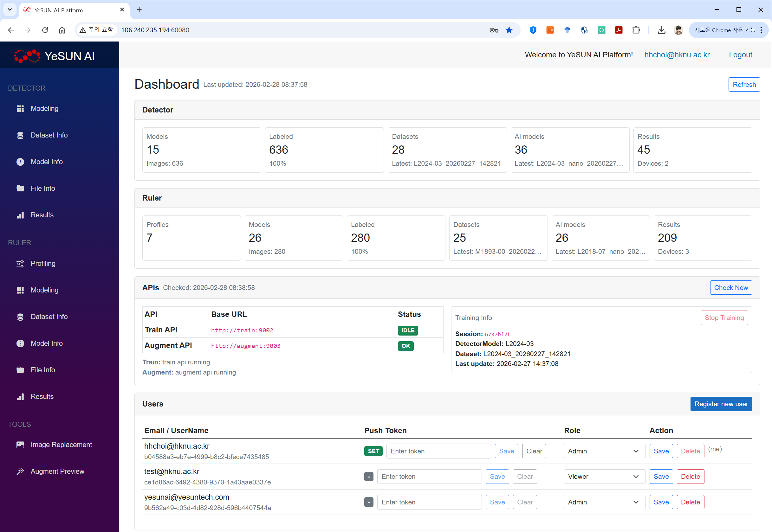Click Ruler Results bar chart icon
This screenshot has width=772, height=532.
[20, 397]
